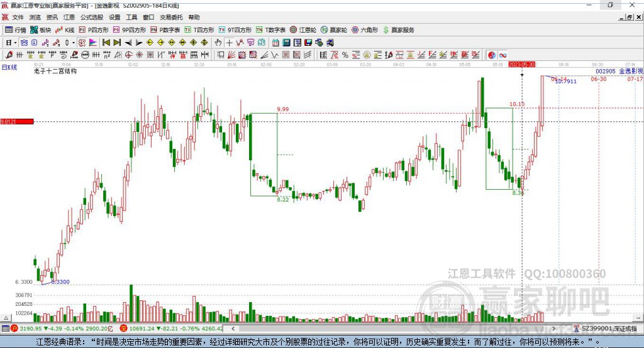Open 赢家服务 service with dollar icon
Viewport: 644px width, 348px height.
coord(398,30)
